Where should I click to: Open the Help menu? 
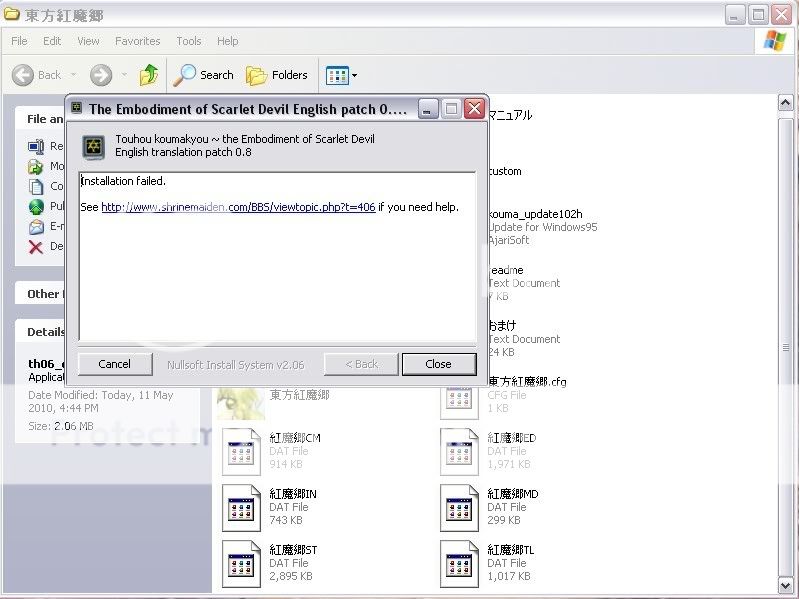[228, 41]
